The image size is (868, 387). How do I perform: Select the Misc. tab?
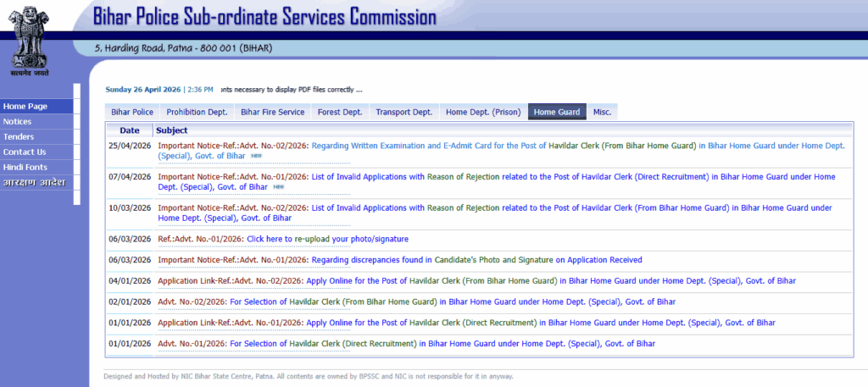coord(602,112)
